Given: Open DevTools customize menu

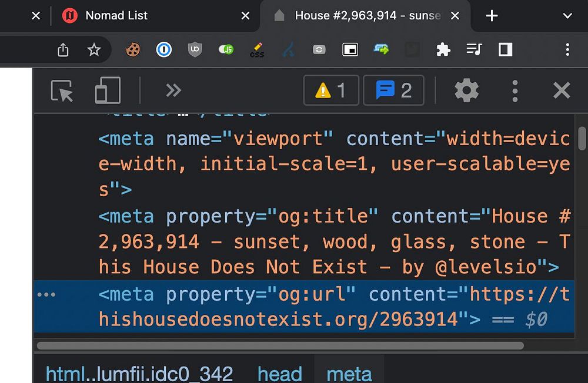Looking at the screenshot, I should (x=515, y=90).
